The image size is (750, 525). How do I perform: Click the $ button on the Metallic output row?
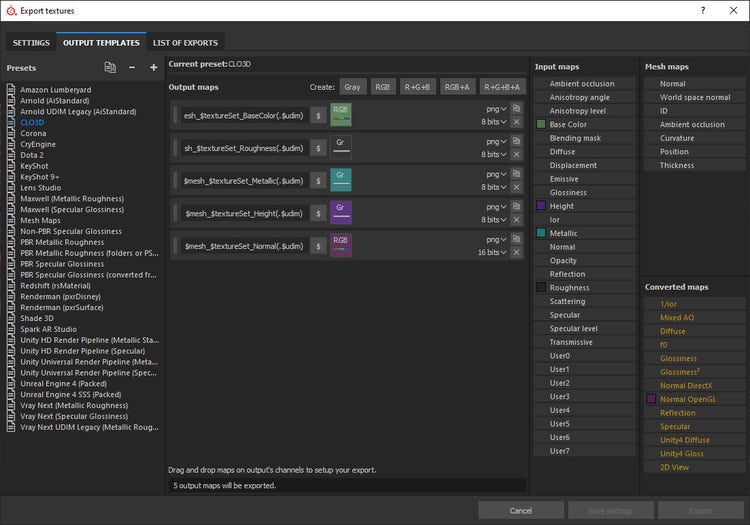point(318,181)
